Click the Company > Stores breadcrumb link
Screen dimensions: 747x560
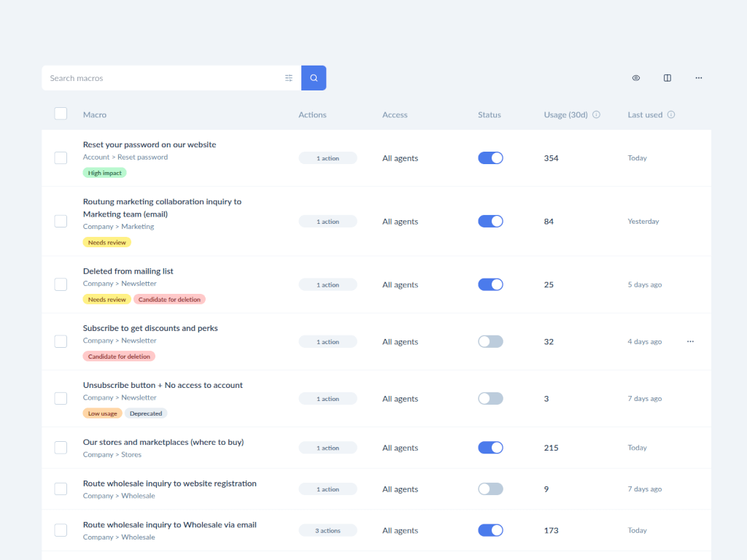(114, 454)
